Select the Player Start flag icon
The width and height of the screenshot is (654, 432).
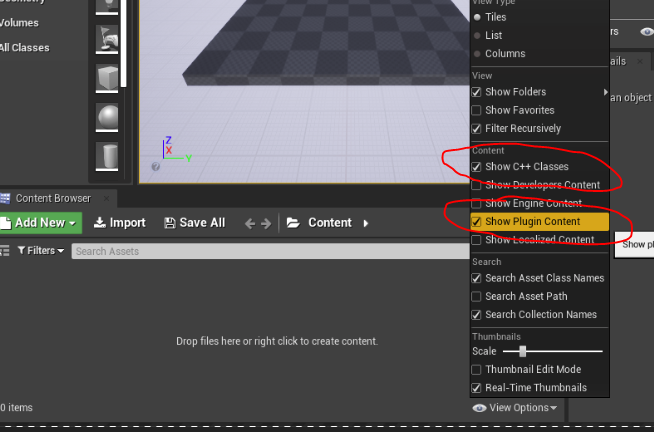tap(107, 39)
